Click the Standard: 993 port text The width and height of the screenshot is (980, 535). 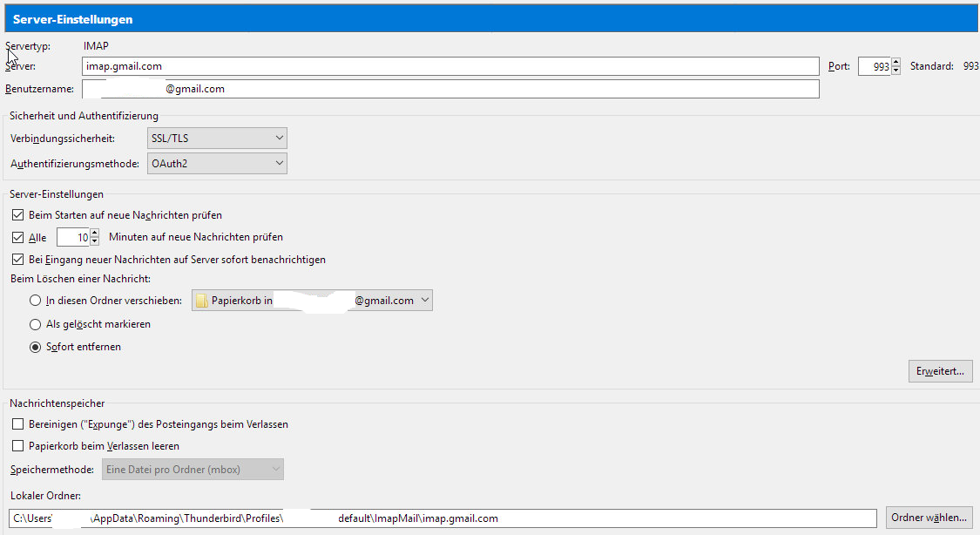944,66
